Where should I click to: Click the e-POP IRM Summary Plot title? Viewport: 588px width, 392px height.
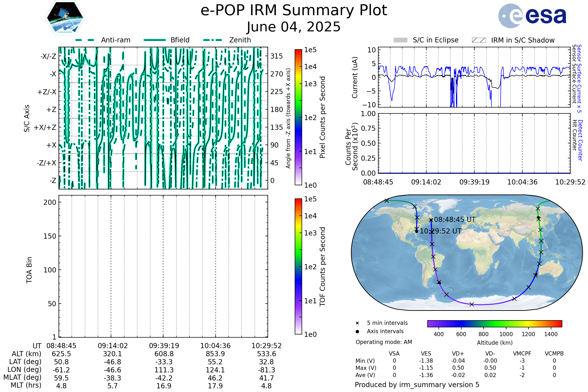294,11
